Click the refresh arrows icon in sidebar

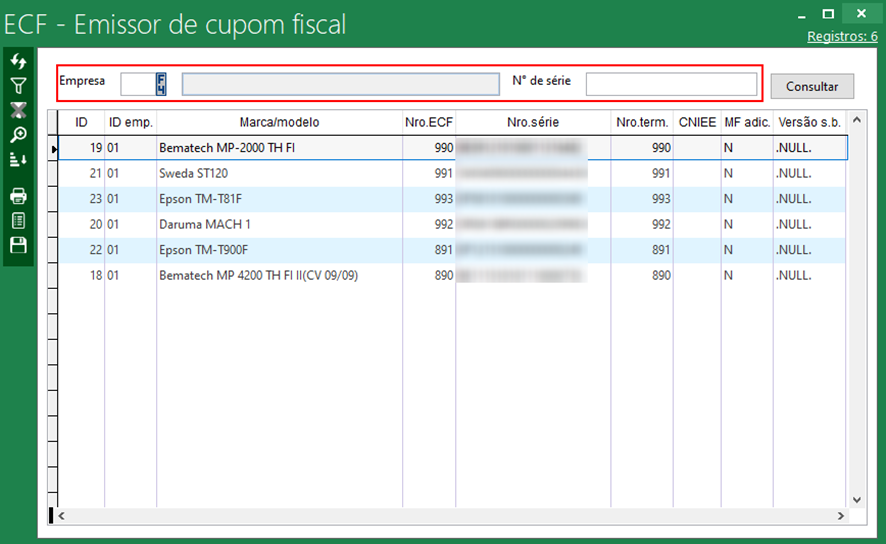(x=18, y=62)
